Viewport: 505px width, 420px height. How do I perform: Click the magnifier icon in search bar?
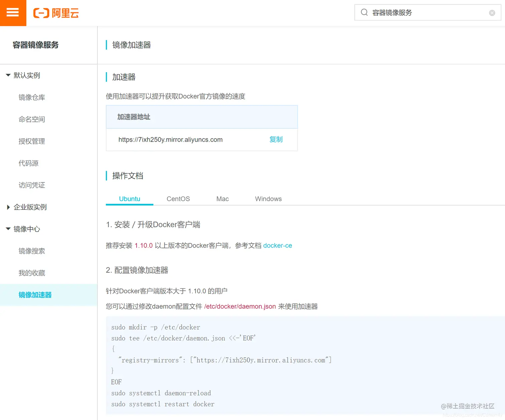[x=364, y=12]
